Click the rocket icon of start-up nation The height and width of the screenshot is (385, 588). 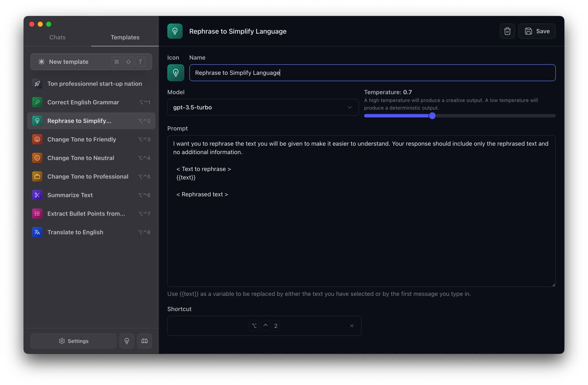[37, 84]
